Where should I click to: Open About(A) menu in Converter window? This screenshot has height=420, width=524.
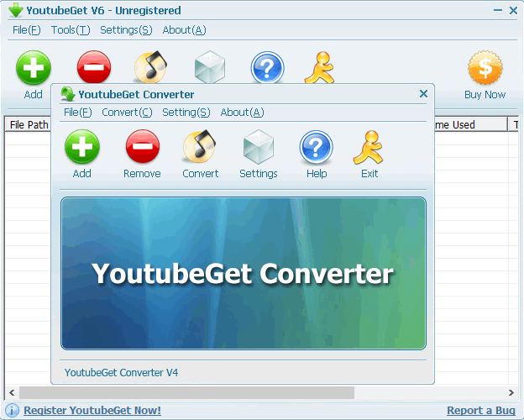(243, 113)
